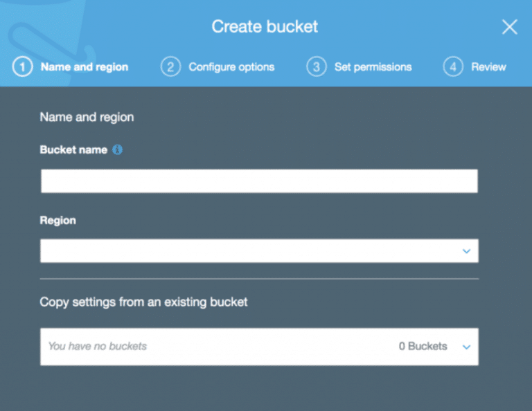Viewport: 532px width, 411px height.
Task: Close the Create bucket dialog
Action: (x=509, y=27)
